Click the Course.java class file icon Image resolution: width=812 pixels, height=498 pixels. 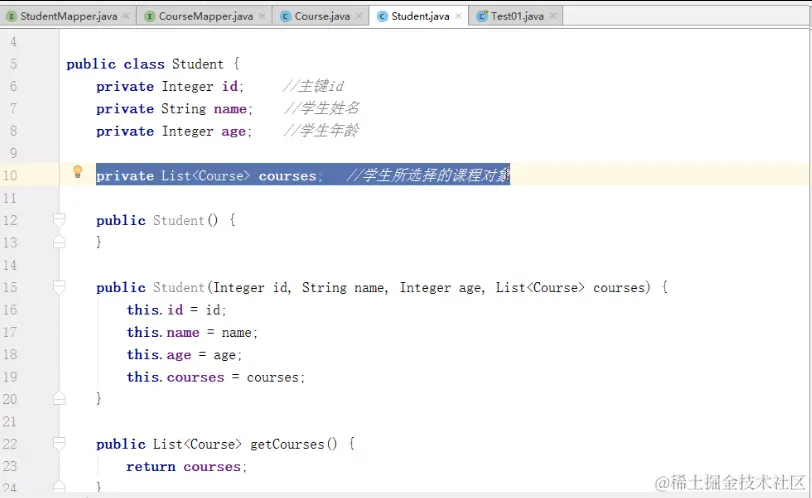pos(285,17)
